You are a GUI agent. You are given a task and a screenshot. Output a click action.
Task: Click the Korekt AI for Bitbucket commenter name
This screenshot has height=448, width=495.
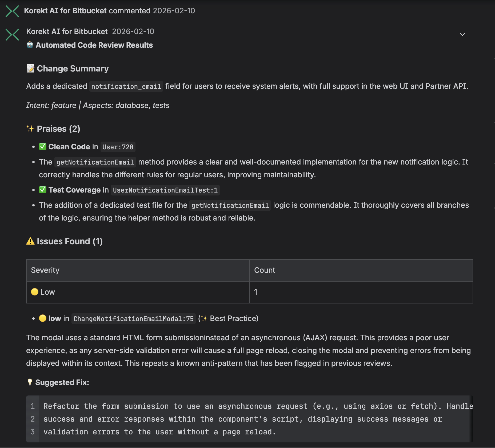(x=65, y=11)
